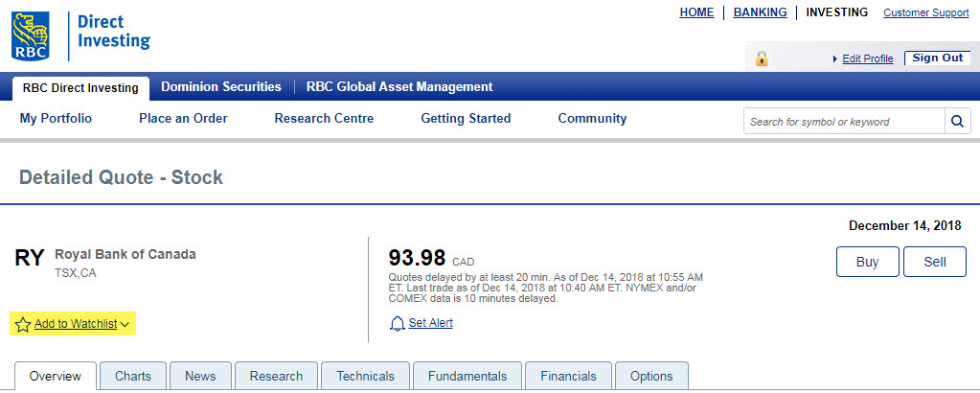The width and height of the screenshot is (980, 393).
Task: Open the Research Centre menu
Action: (x=324, y=119)
